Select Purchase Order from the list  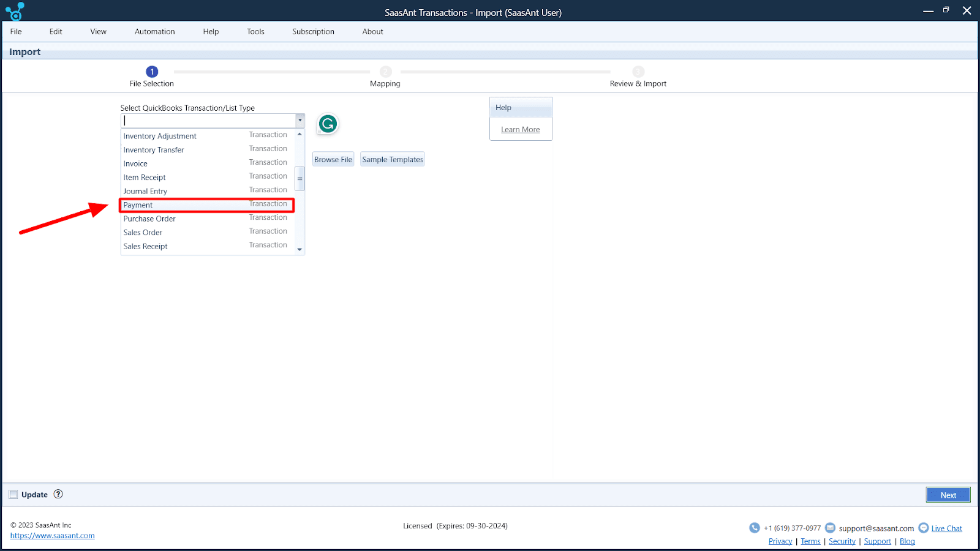tap(208, 219)
